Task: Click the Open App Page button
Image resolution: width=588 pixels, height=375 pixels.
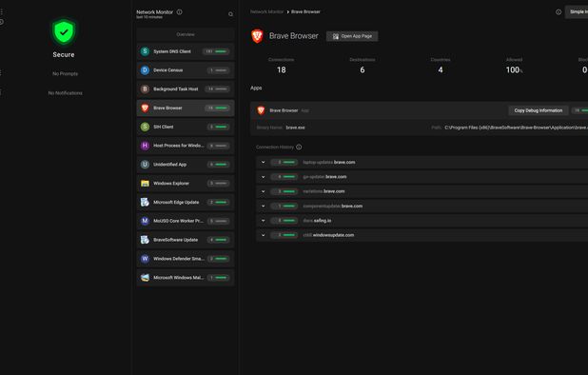Action: 352,36
